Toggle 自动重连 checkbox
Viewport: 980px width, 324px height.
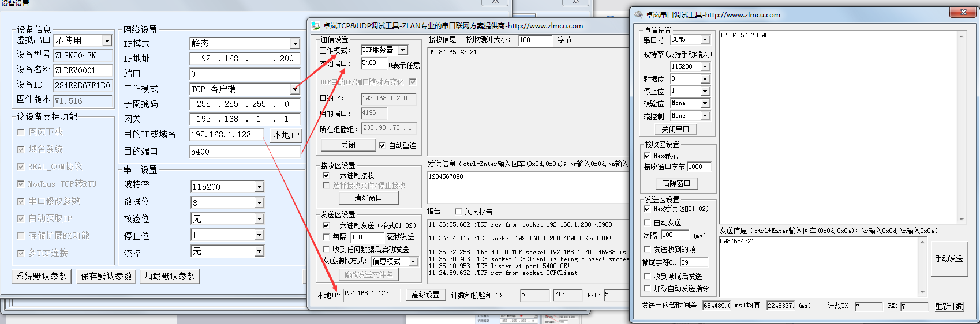[382, 145]
